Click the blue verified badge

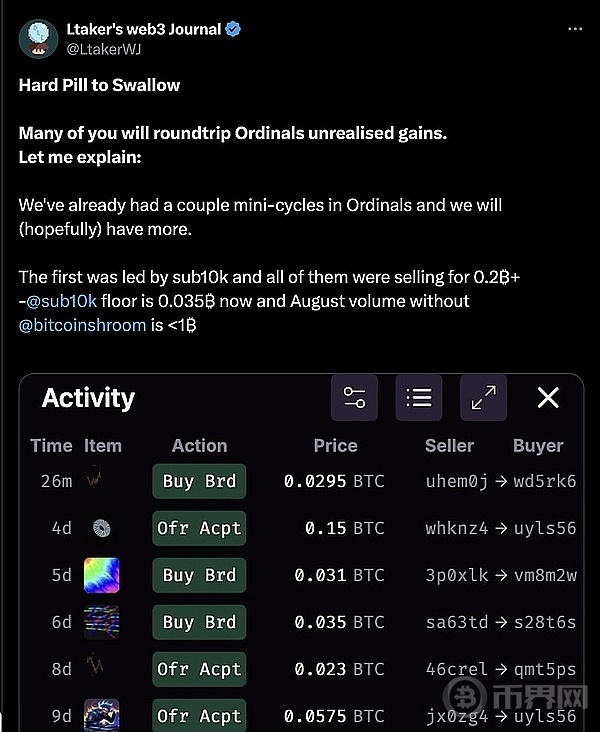coord(233,29)
